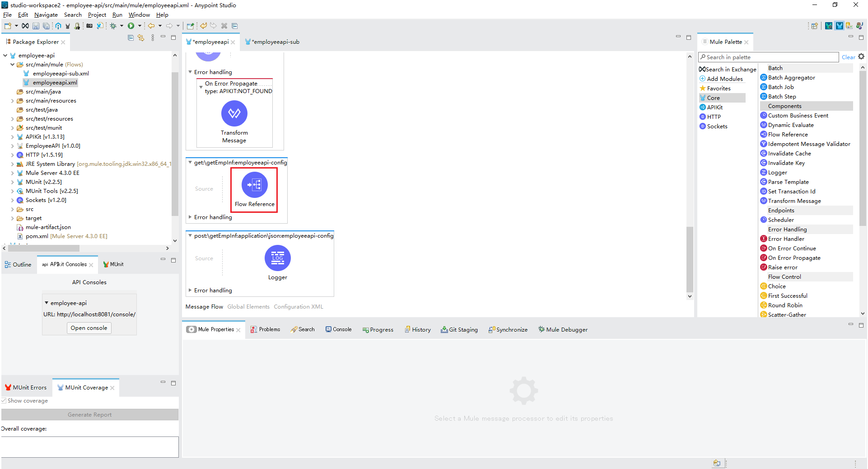Image resolution: width=868 pixels, height=469 pixels.
Task: Click the canvas vertical scrollbar thumb
Action: (690, 259)
